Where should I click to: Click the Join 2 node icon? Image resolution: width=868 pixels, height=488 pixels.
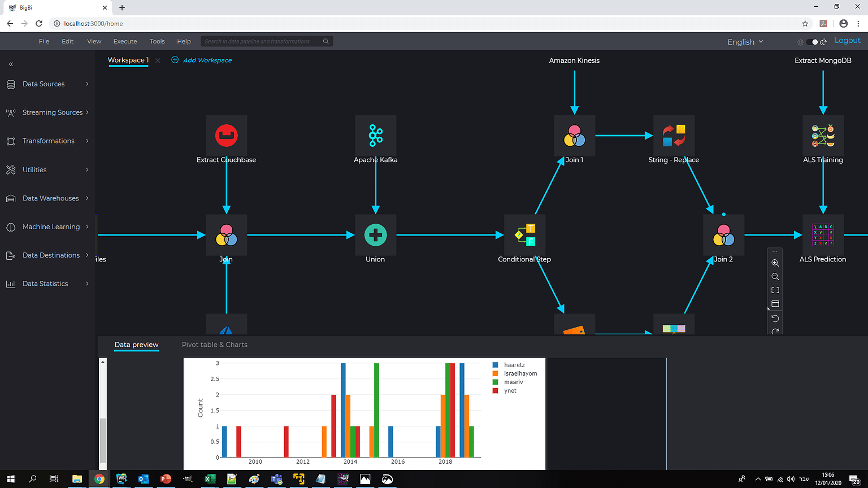(x=724, y=235)
